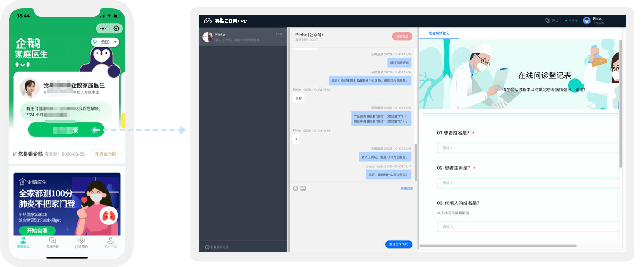Screen dimensions: 644x267
Task: Click the 产品咨询请回复 menu message bubble
Action: tap(382, 118)
